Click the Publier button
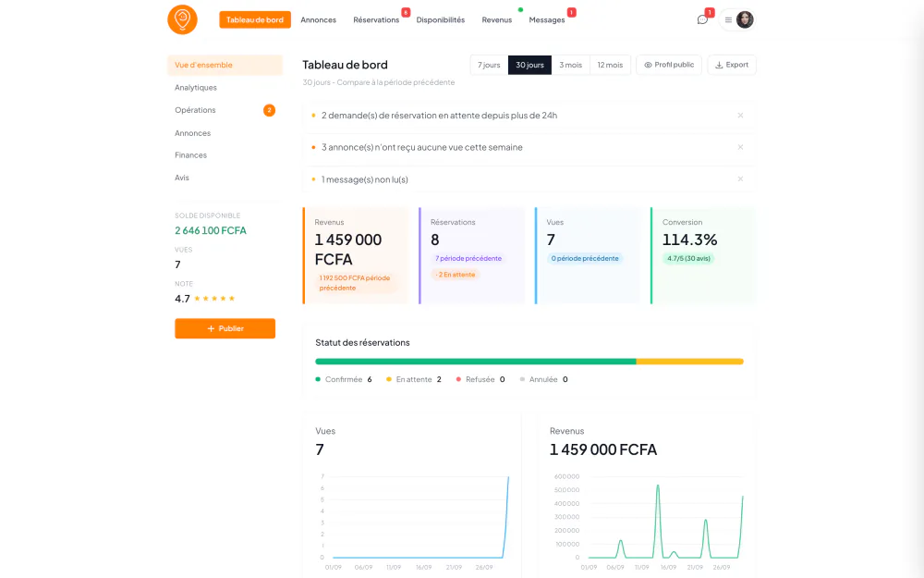The image size is (924, 578). (225, 328)
